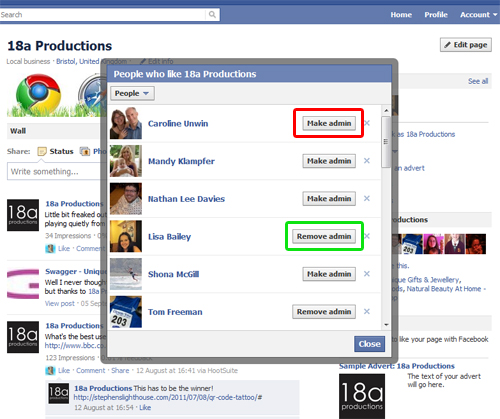Open the Home menu item
The width and height of the screenshot is (500, 419).
[401, 15]
